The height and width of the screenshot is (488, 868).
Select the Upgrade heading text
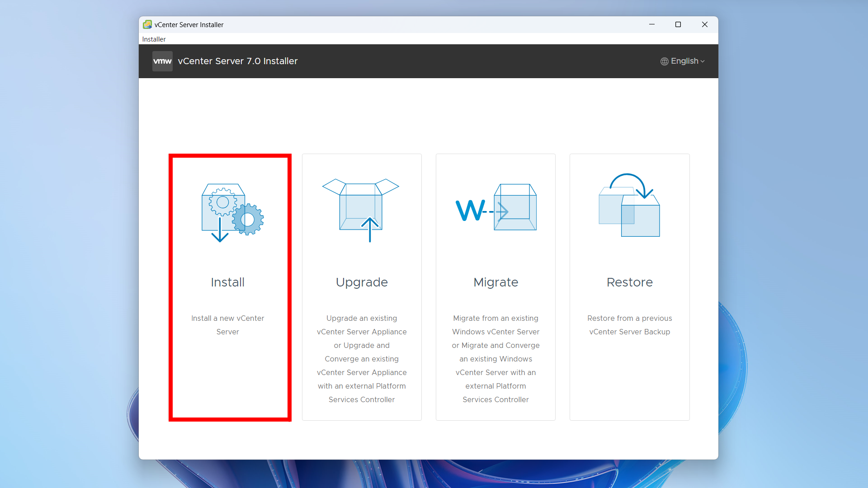point(362,282)
